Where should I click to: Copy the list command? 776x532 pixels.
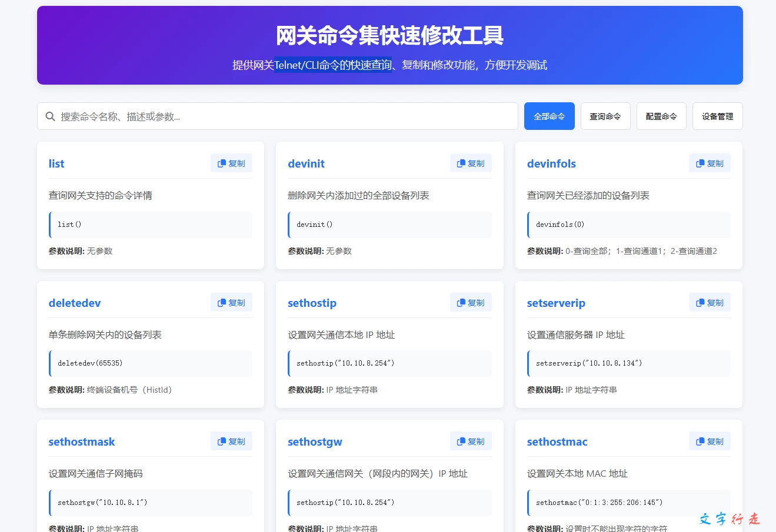231,163
